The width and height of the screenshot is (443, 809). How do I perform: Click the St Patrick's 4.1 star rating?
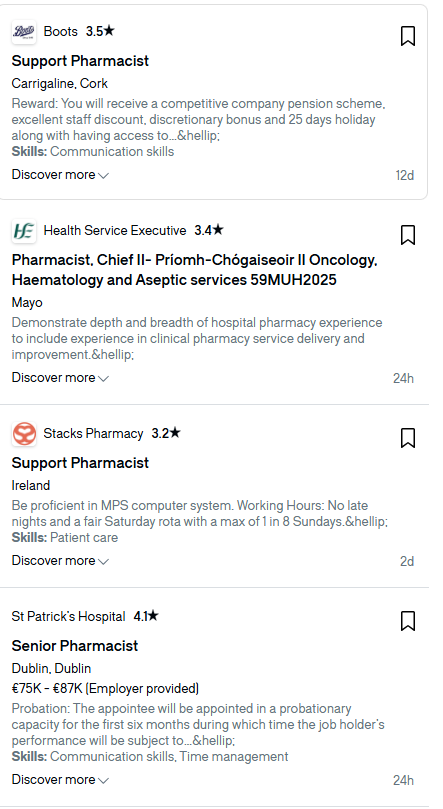tap(146, 617)
